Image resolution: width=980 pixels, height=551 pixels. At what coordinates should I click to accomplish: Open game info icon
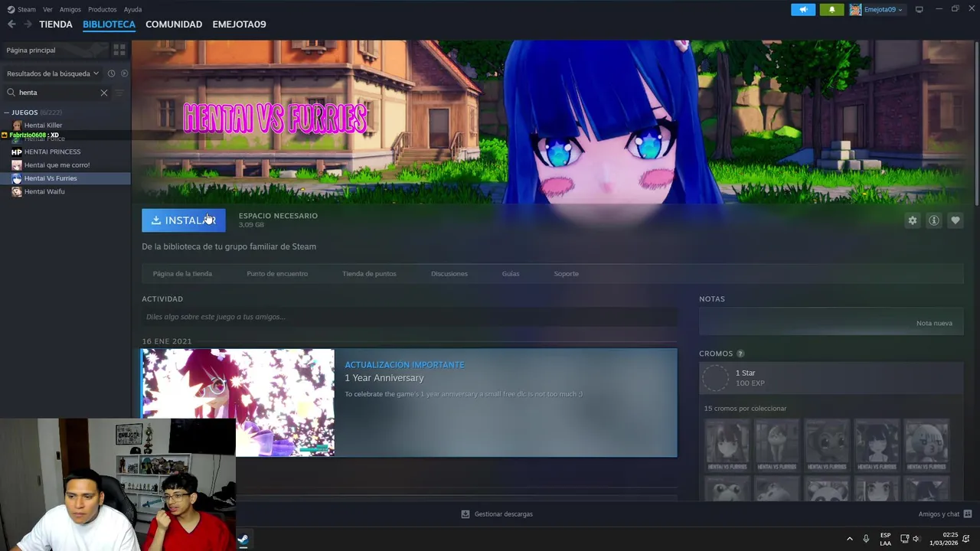[x=934, y=220]
